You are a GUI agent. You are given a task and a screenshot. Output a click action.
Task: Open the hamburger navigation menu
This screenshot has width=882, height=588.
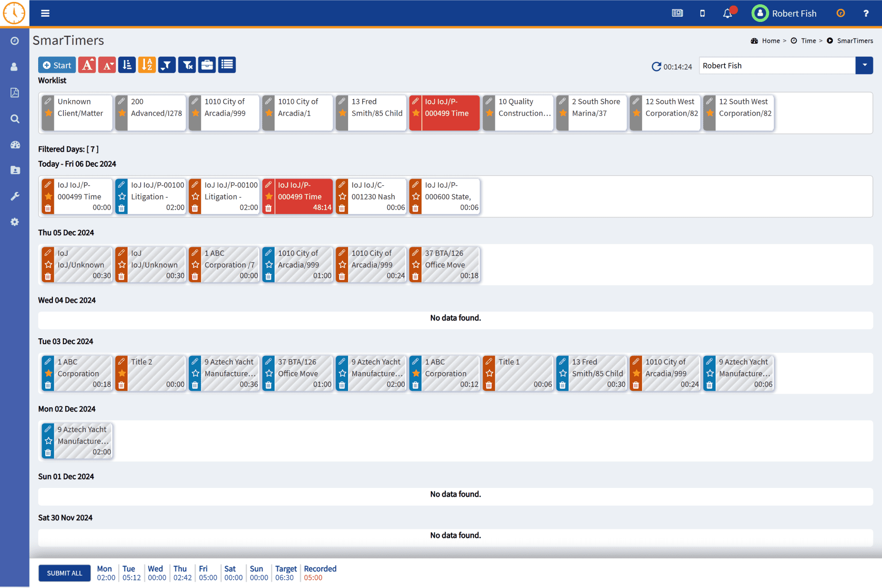[x=45, y=13]
